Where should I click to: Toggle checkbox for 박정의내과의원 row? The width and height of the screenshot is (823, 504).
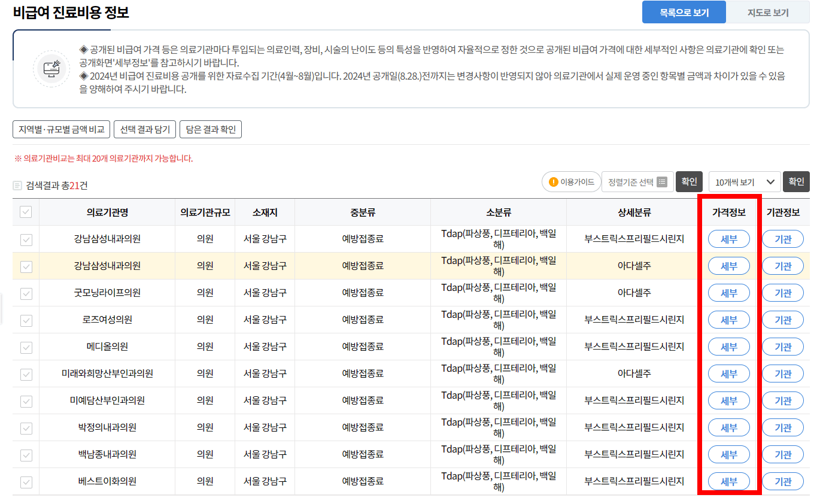26,428
